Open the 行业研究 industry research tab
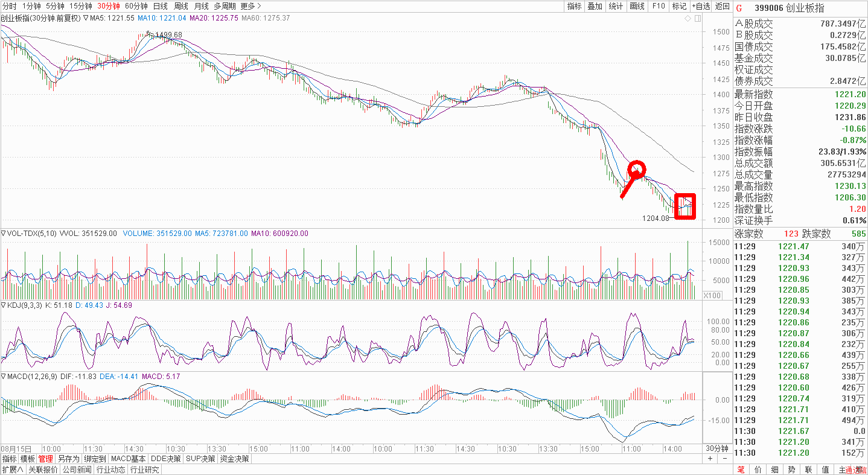 145,470
